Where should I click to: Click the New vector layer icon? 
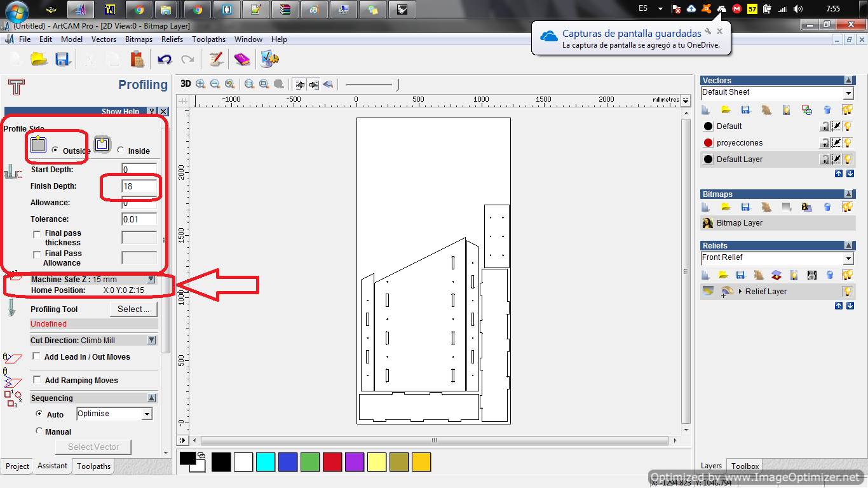(x=706, y=110)
